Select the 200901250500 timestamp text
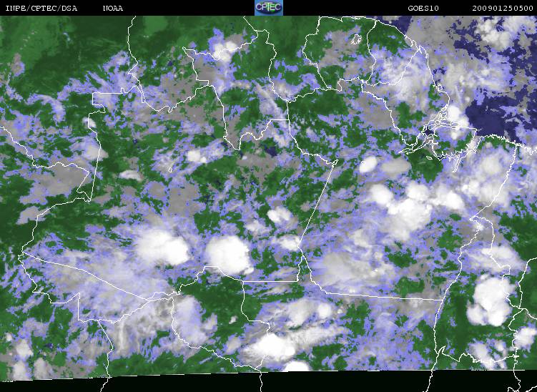This screenshot has width=537, height=392. pyautogui.click(x=503, y=8)
